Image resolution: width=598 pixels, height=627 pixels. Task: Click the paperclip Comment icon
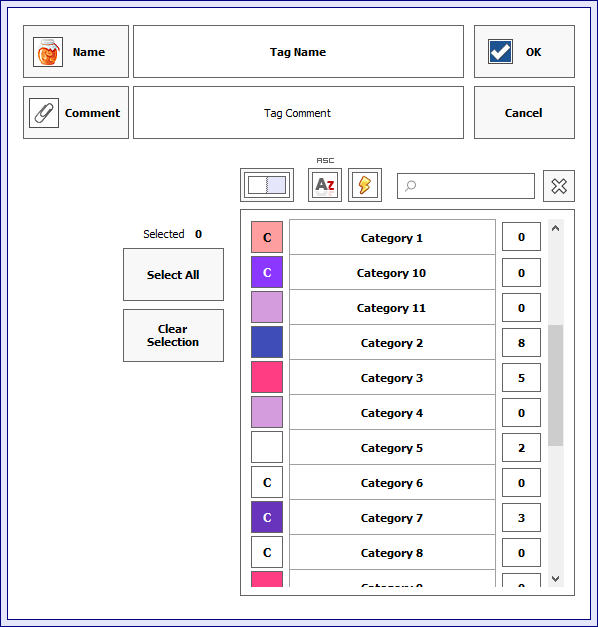pyautogui.click(x=44, y=113)
